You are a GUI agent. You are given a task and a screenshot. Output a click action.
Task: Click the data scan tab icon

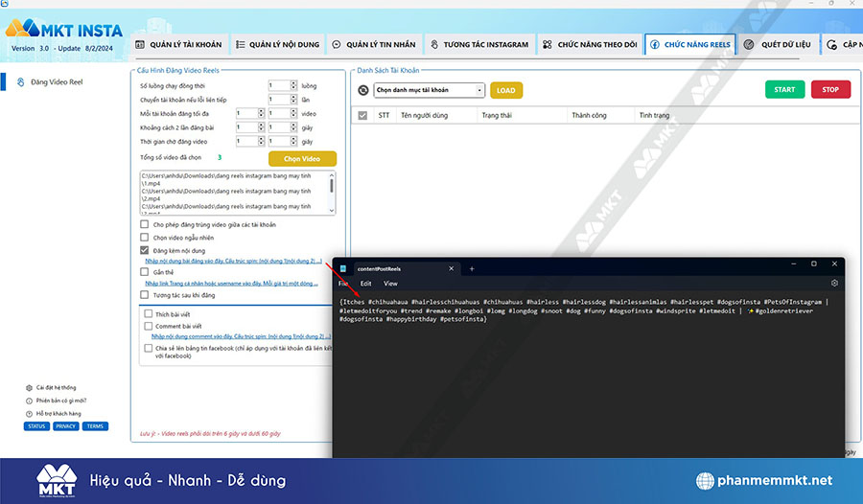(x=749, y=45)
